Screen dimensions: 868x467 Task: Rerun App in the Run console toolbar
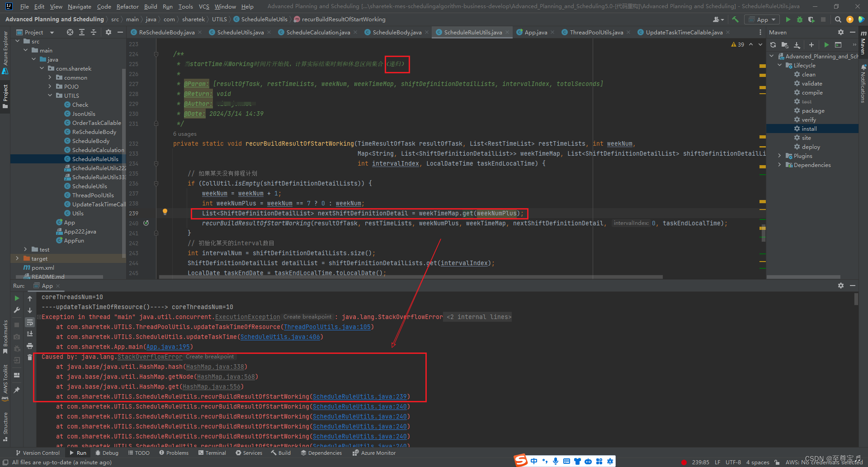(x=17, y=298)
